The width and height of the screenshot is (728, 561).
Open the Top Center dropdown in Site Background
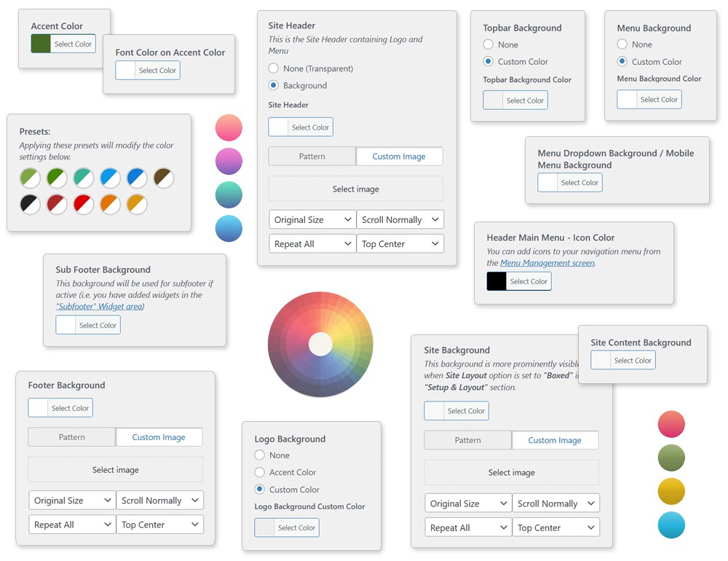click(556, 527)
